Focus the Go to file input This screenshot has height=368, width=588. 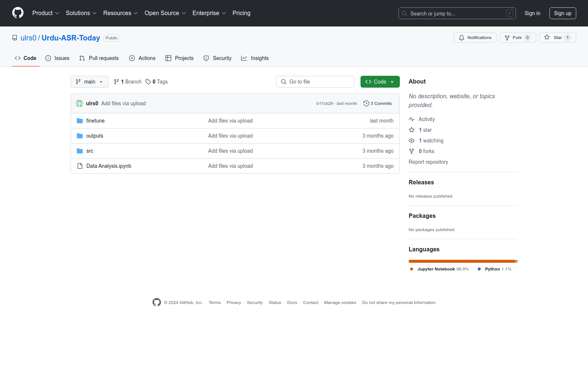315,82
